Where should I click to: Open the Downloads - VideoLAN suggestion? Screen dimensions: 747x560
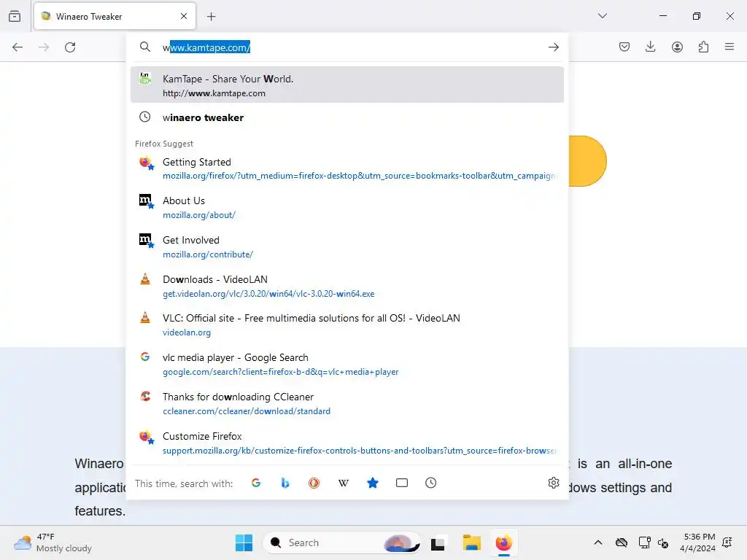[347, 286]
